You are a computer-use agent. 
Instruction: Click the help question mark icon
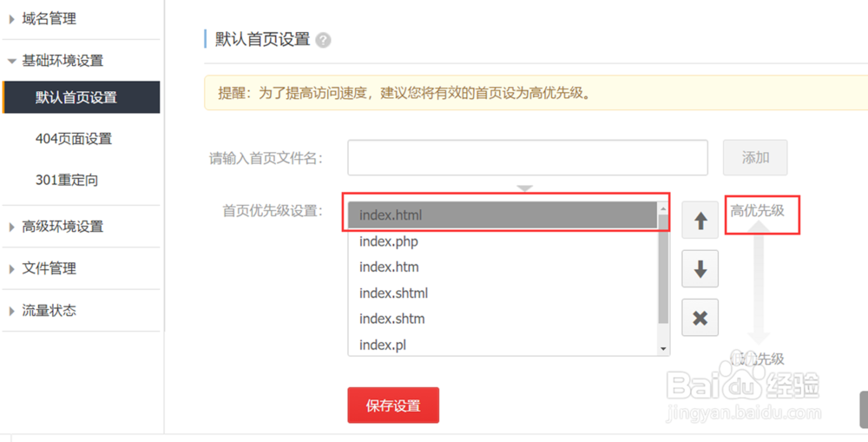pyautogui.click(x=323, y=40)
